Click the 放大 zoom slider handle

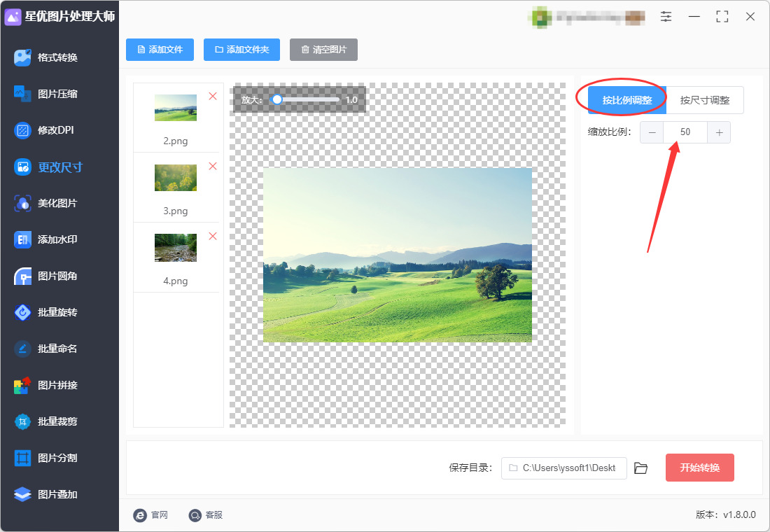point(277,99)
